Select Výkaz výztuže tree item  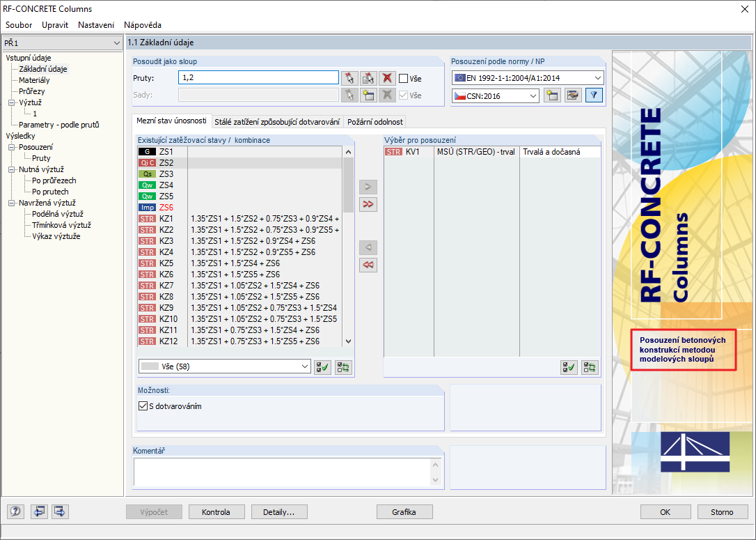pyautogui.click(x=56, y=236)
